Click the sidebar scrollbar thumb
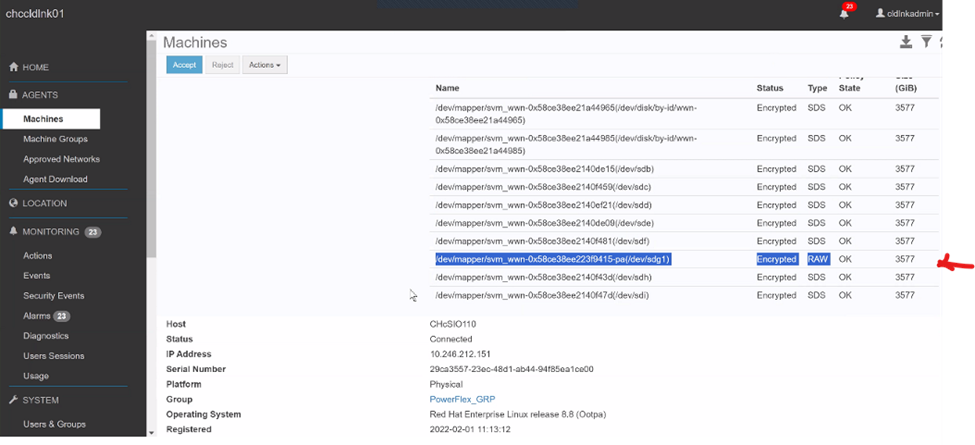This screenshot has width=975, height=445. coord(151,149)
